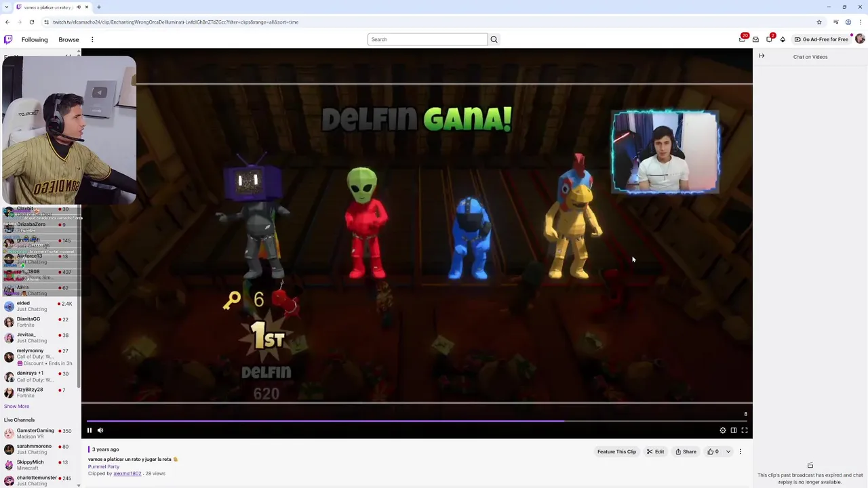This screenshot has width=868, height=488.
Task: Click the search magnifier button
Action: [x=494, y=39]
